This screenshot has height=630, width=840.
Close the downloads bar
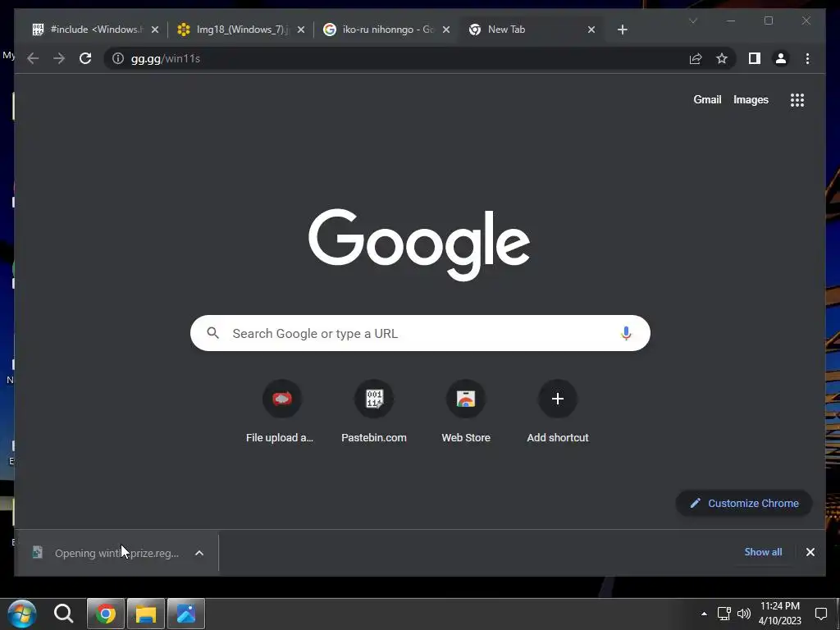tap(810, 552)
